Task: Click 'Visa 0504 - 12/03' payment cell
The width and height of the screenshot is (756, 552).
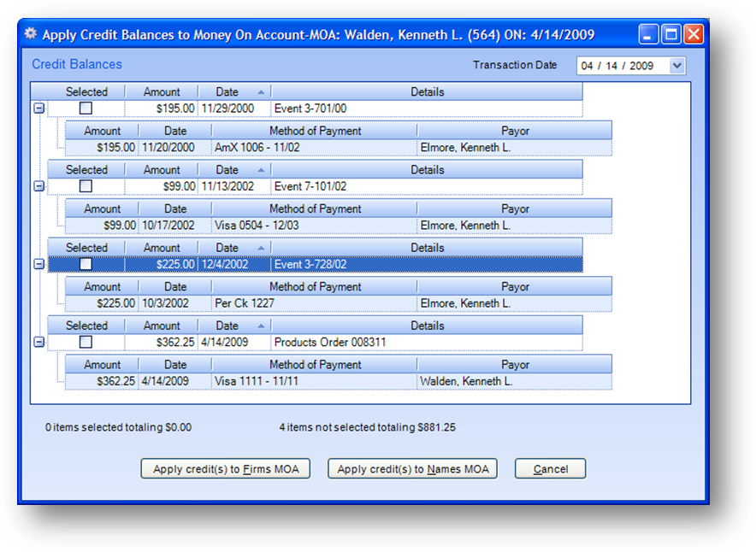Action: (x=315, y=226)
